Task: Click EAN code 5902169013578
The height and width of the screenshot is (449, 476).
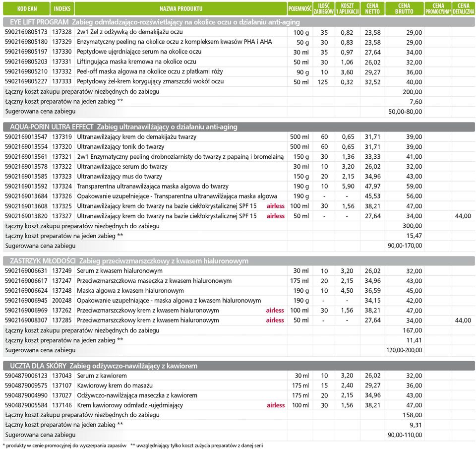Action: 26,167
